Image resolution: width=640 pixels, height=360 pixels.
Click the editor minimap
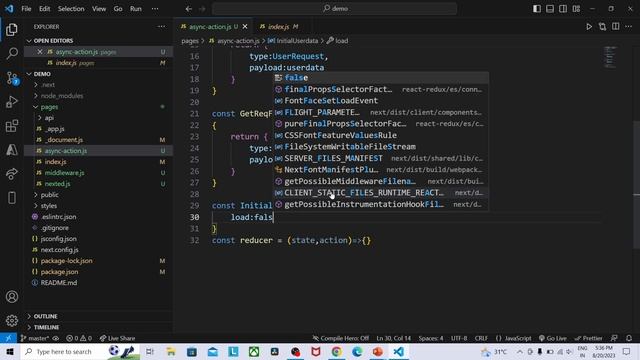(611, 57)
